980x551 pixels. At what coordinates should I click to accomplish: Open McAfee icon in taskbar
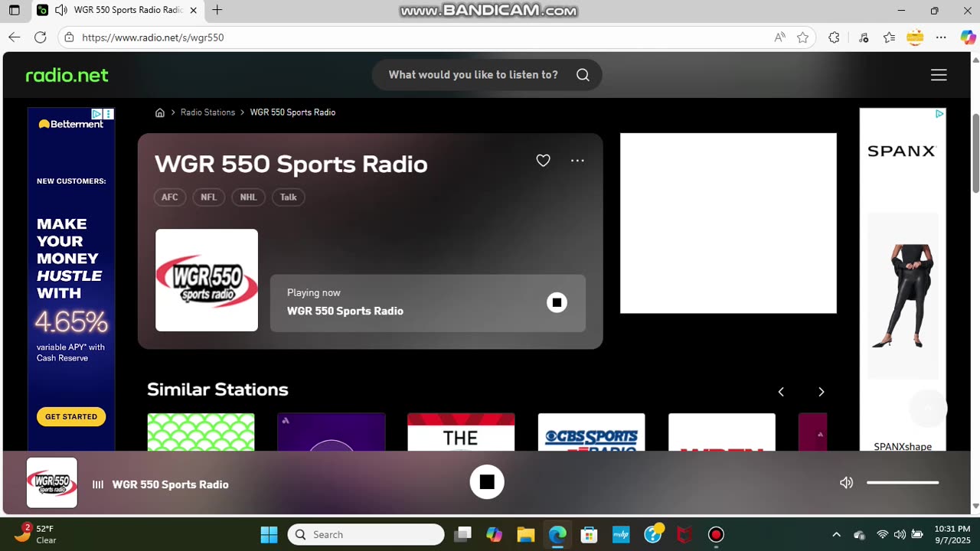pyautogui.click(x=684, y=535)
